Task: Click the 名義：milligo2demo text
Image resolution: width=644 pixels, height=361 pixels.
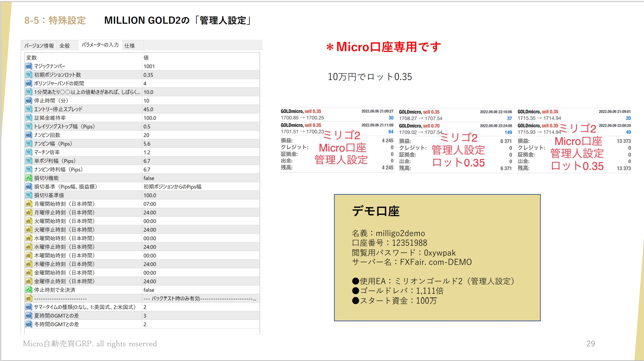Action: (388, 233)
